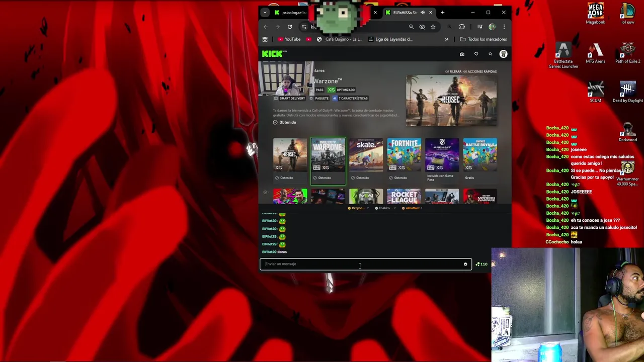The height and width of the screenshot is (362, 644).
Task: Switch to the ELPaHiSSa stream tab
Action: click(x=405, y=13)
